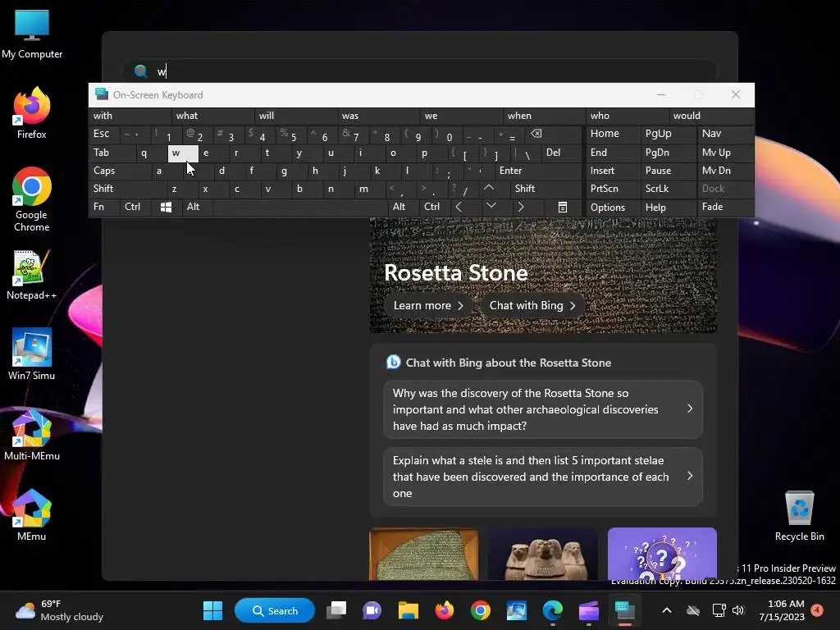Toggle the left Shift key
Image resolution: width=840 pixels, height=630 pixels.
127,189
